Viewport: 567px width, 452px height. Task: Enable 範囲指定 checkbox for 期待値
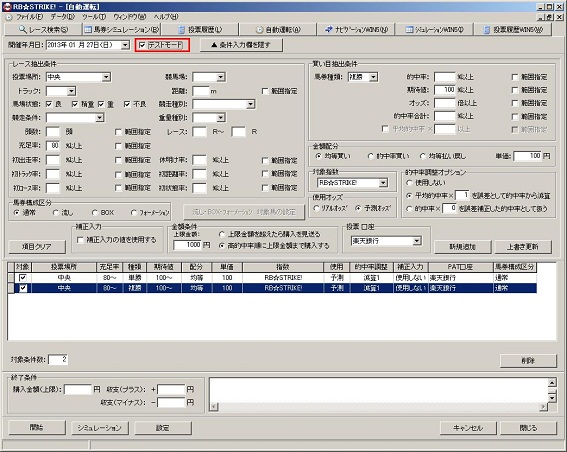pos(515,90)
